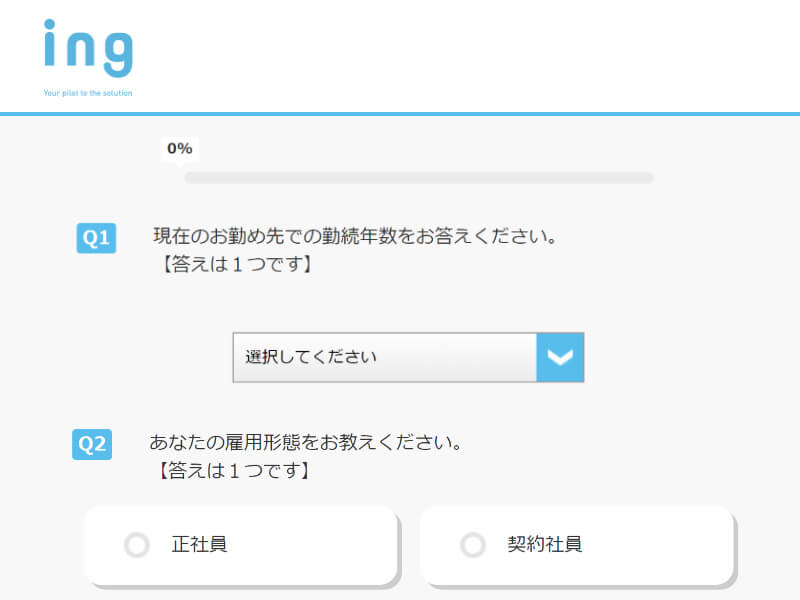Expand the blue dropdown arrow button
This screenshot has width=800, height=600.
[x=560, y=357]
